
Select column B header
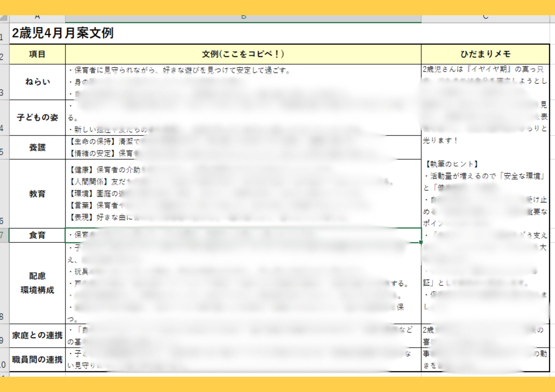[x=243, y=18]
